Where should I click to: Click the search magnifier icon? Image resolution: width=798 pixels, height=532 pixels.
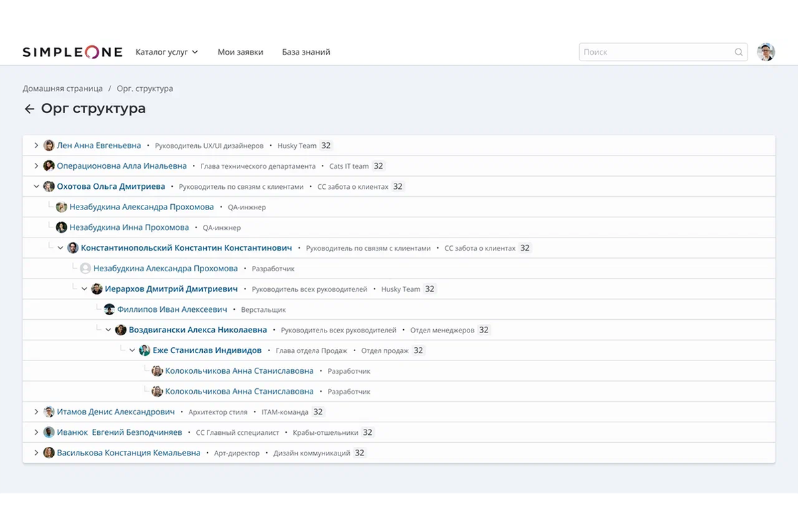tap(739, 53)
